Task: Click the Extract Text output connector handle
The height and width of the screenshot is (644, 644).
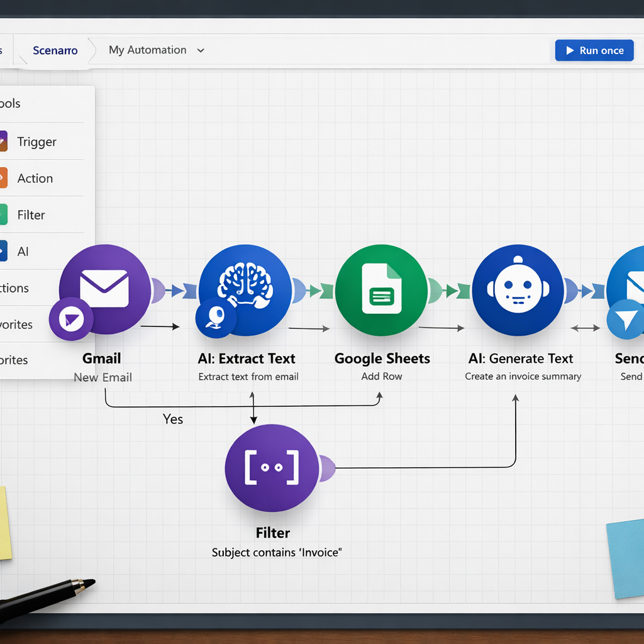Action: (x=299, y=291)
